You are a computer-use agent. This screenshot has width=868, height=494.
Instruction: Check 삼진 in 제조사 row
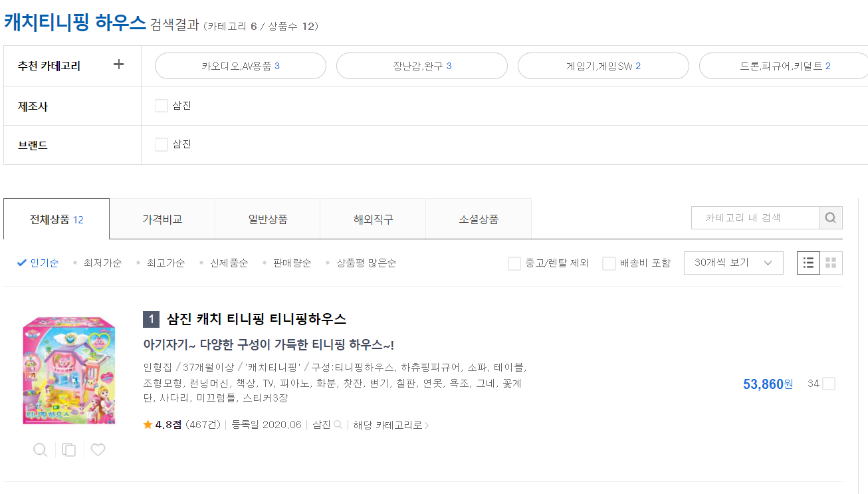click(161, 106)
